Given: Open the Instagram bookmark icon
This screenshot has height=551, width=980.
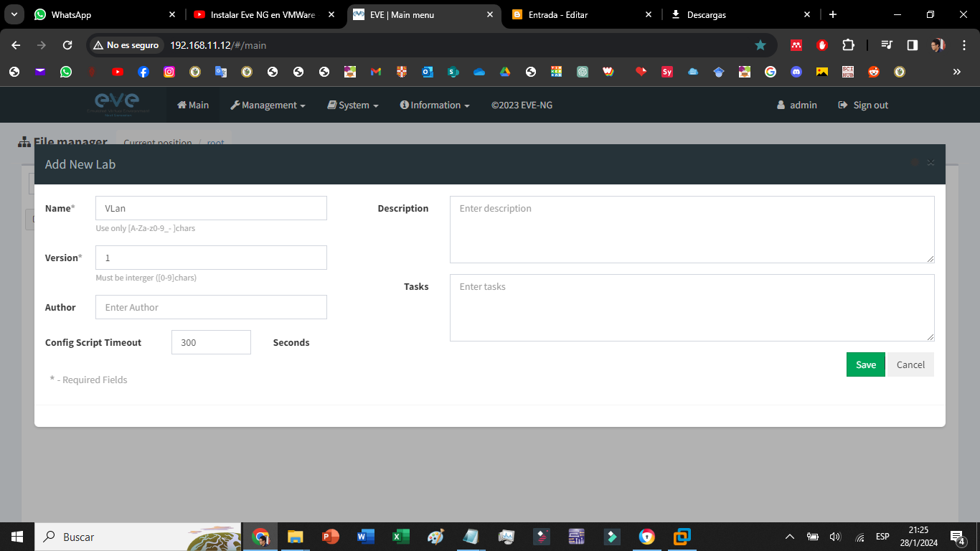Looking at the screenshot, I should [x=169, y=72].
